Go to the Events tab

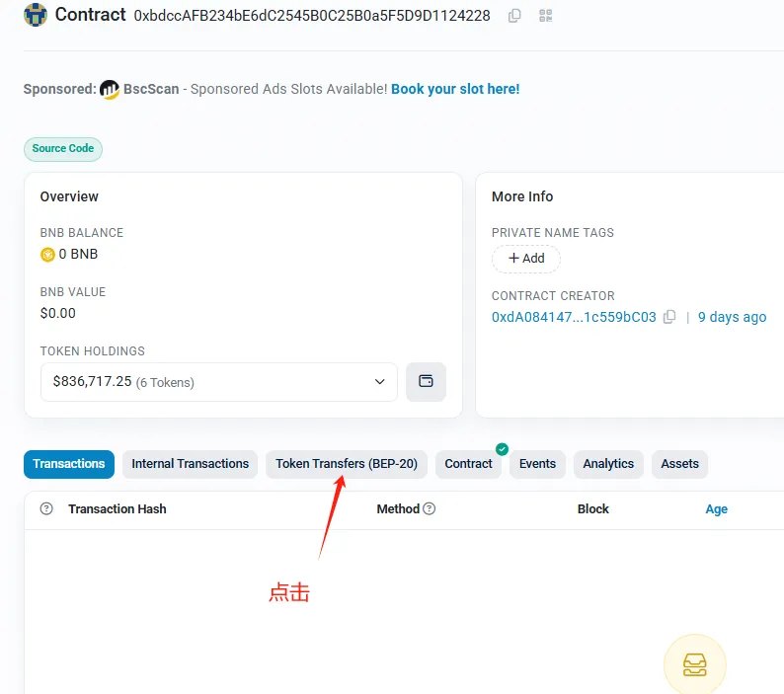[x=537, y=464]
